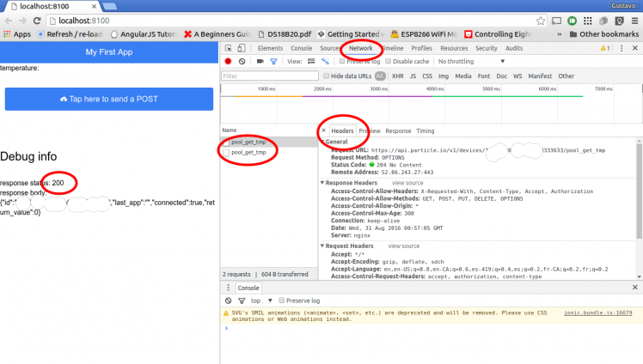Click the warning count indicator
The height and width of the screenshot is (364, 643).
pos(605,48)
